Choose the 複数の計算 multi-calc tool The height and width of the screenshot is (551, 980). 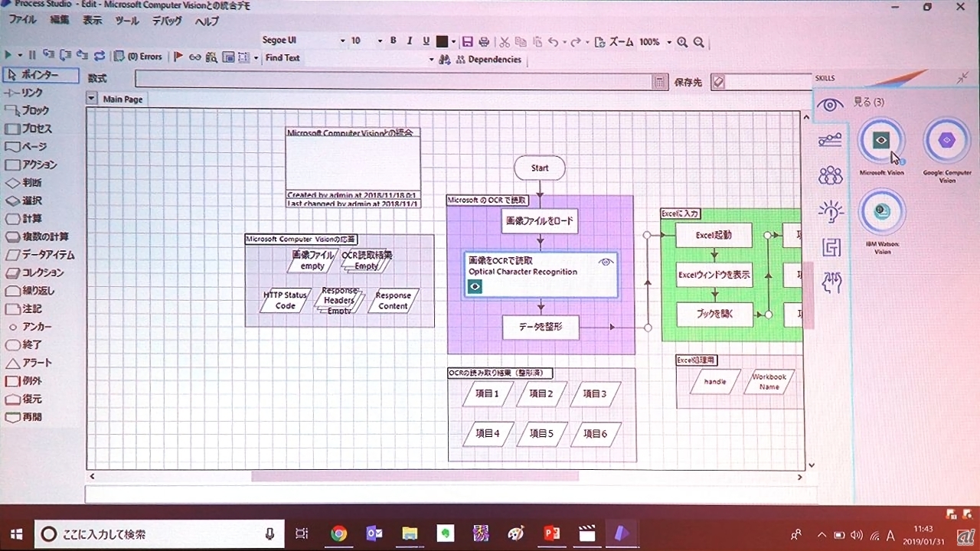pos(37,236)
